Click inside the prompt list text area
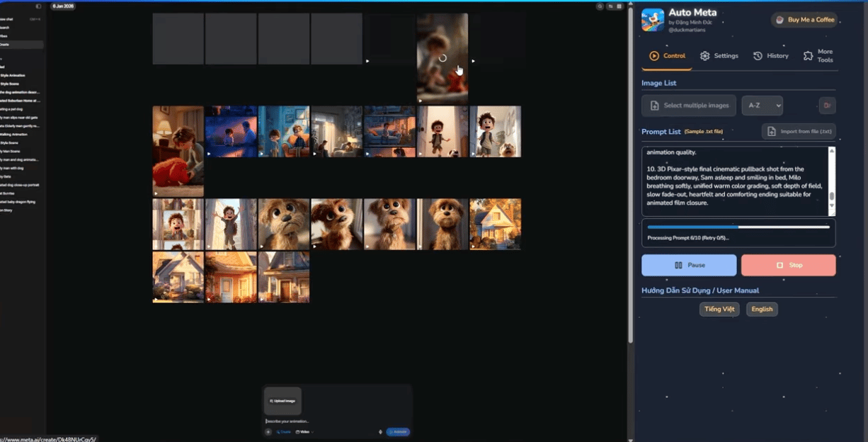The image size is (868, 442). [x=734, y=181]
